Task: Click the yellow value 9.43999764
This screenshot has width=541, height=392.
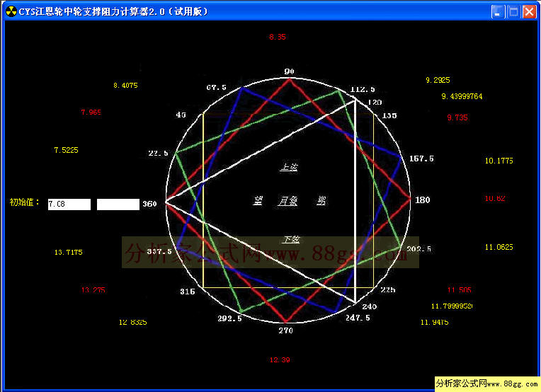Action: 462,96
